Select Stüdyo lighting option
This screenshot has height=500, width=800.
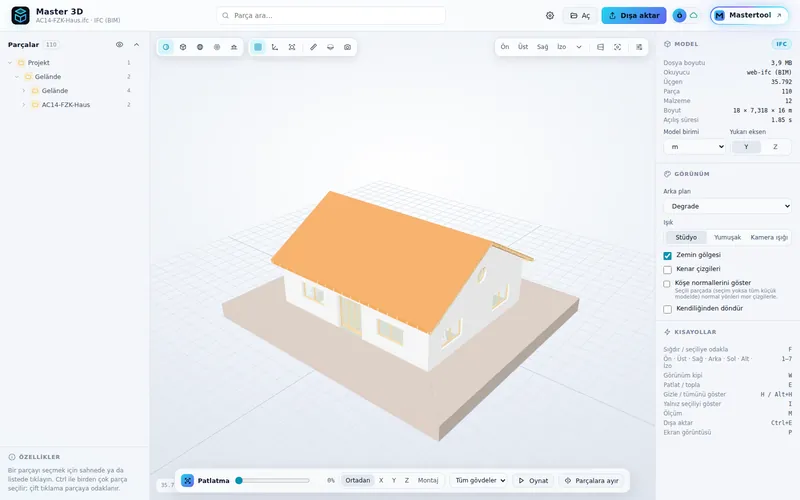(x=686, y=237)
